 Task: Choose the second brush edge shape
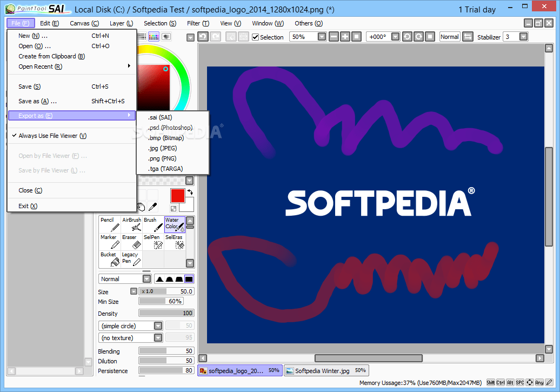[x=169, y=279]
